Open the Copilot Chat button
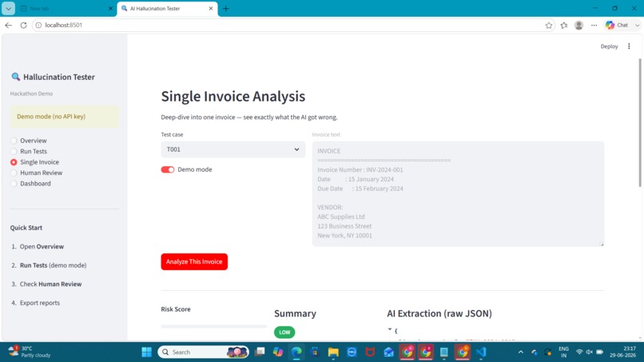 click(x=618, y=25)
